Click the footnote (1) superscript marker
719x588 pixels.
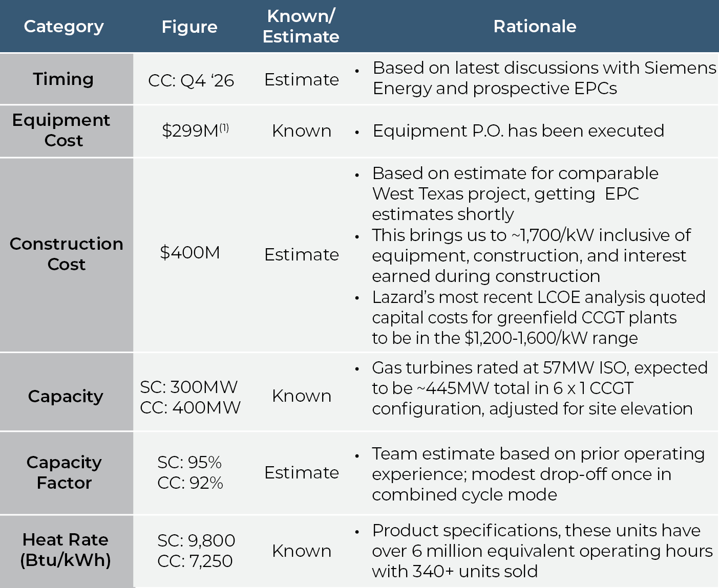pos(224,127)
